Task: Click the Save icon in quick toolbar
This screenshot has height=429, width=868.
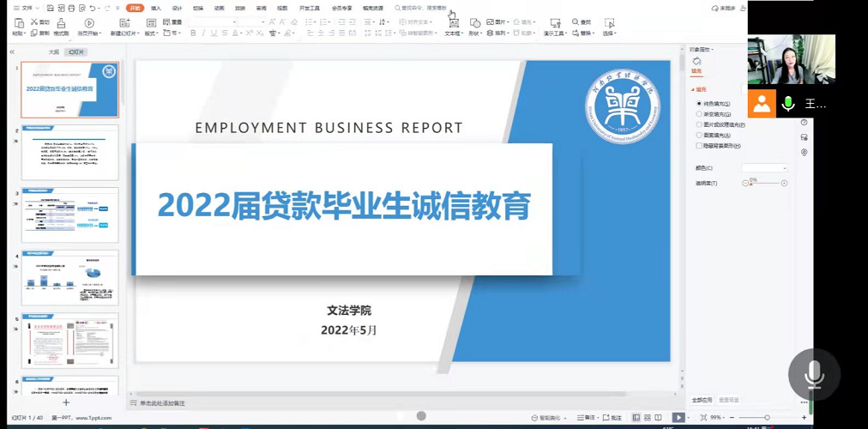Action: (x=51, y=8)
